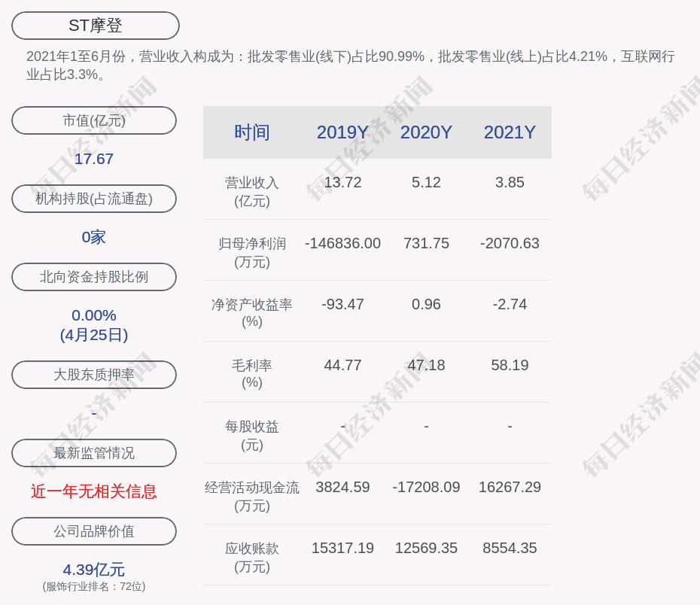Select the (4月25日) date text

(x=94, y=335)
